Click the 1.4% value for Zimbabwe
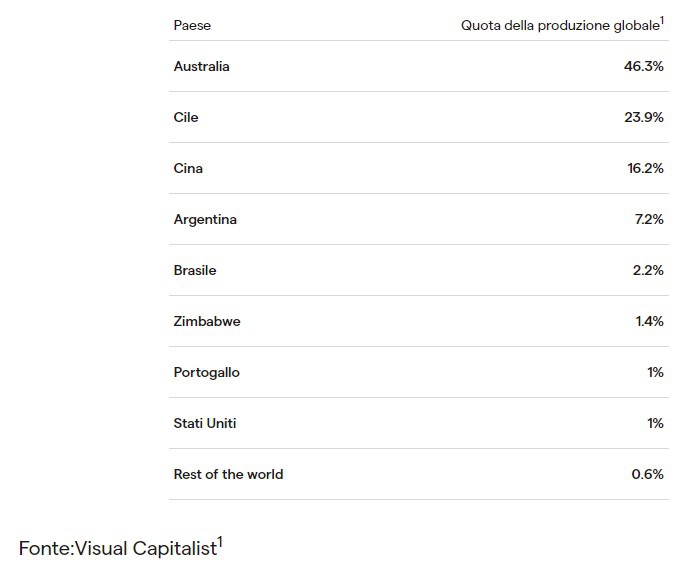This screenshot has width=700, height=579. point(649,321)
